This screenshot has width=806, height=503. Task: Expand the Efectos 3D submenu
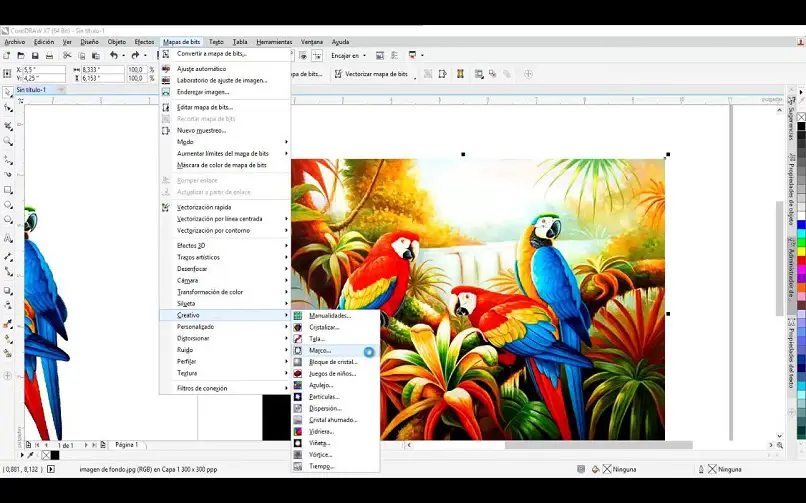click(192, 245)
